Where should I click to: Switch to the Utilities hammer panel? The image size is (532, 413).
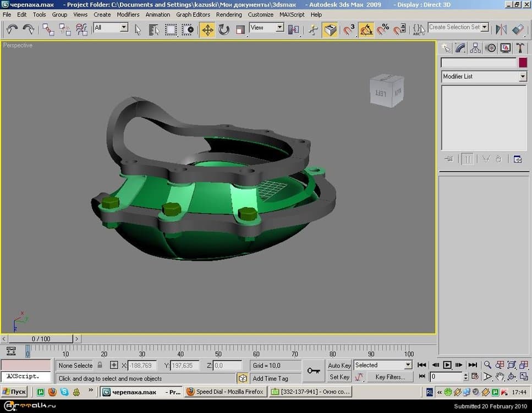tap(519, 48)
